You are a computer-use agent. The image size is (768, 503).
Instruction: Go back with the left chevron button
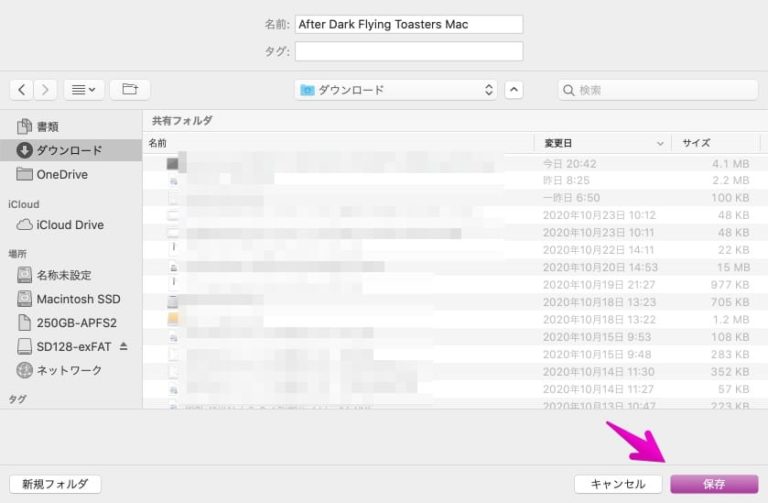(22, 90)
